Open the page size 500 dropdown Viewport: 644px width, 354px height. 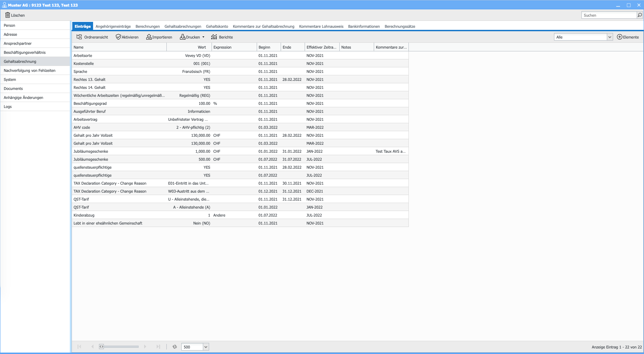206,347
